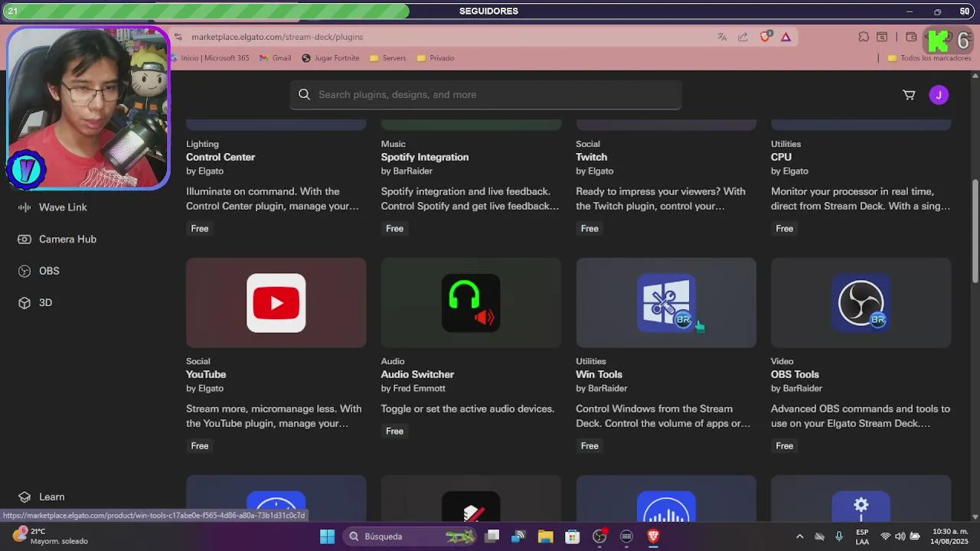Open the Servers bookmark folder
Viewport: 980px width, 551px height.
(388, 58)
